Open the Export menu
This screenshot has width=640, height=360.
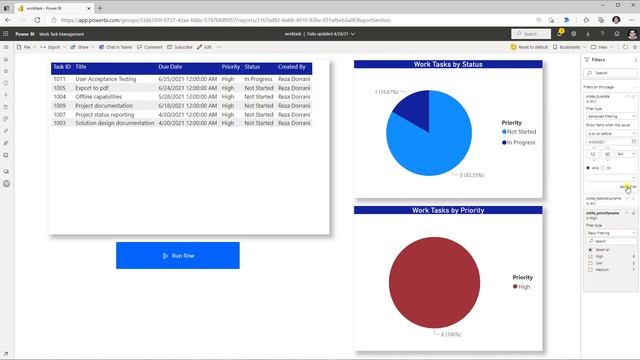click(53, 47)
